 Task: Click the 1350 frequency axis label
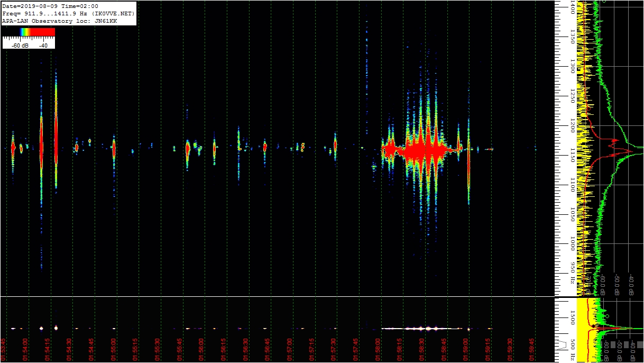point(573,37)
